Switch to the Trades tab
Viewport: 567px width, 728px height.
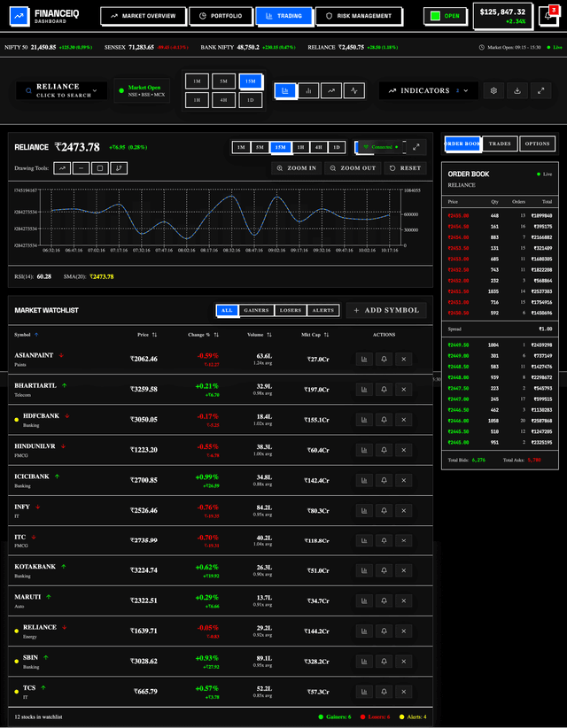pos(500,143)
